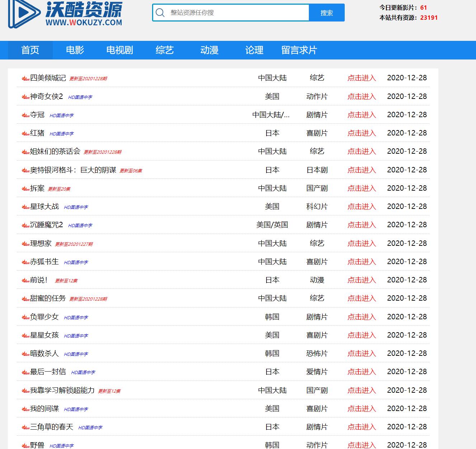
Task: Open the 四美倾城记 title link
Action: click(x=48, y=78)
